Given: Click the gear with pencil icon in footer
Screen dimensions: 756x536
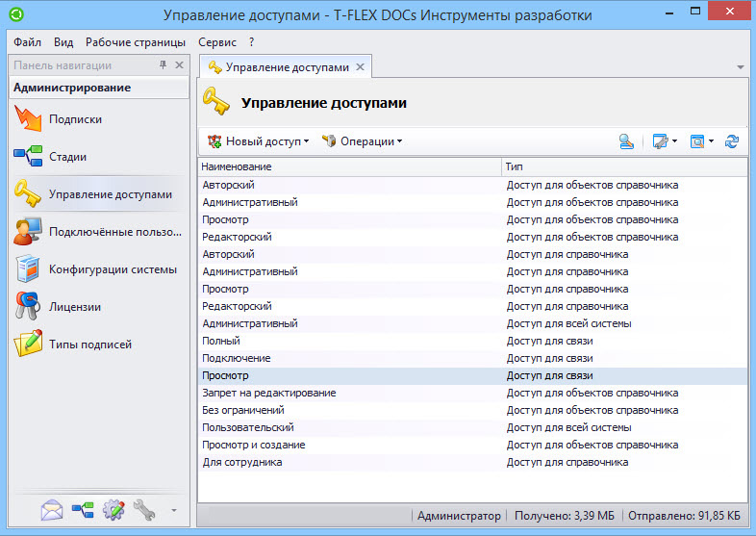Looking at the screenshot, I should tap(113, 510).
